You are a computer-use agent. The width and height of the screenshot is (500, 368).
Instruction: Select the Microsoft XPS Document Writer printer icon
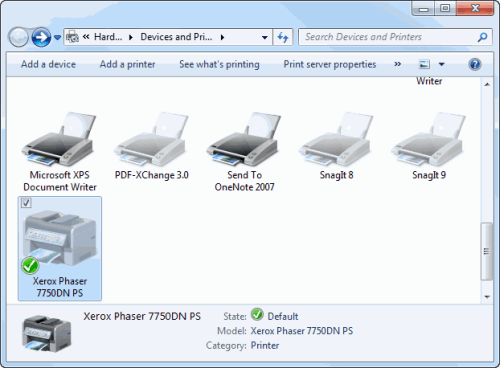tap(59, 139)
